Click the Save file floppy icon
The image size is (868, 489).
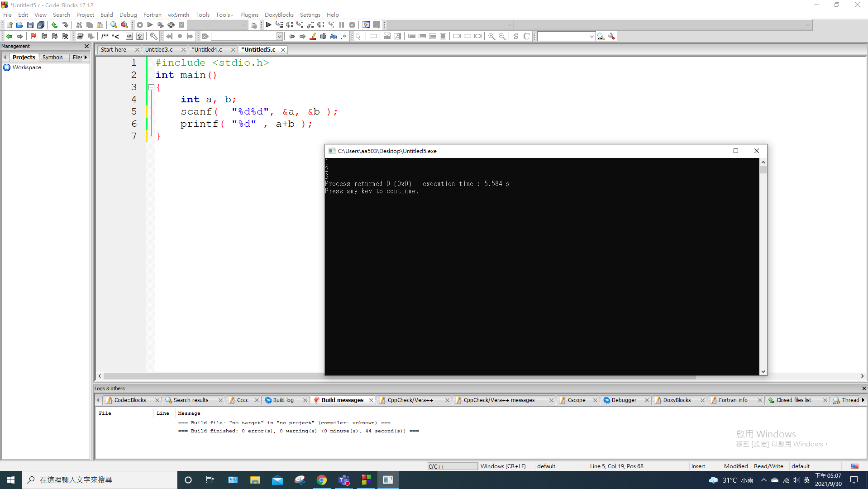(30, 25)
